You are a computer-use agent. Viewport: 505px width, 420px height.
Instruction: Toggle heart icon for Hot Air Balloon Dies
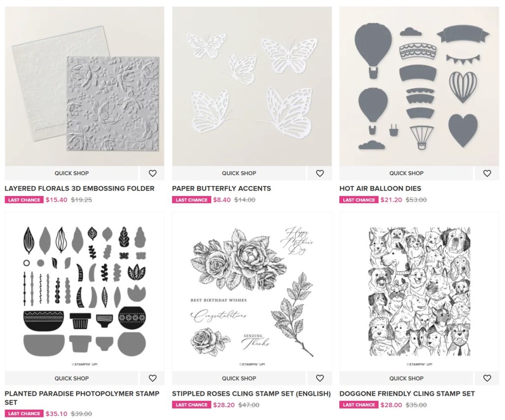[487, 173]
